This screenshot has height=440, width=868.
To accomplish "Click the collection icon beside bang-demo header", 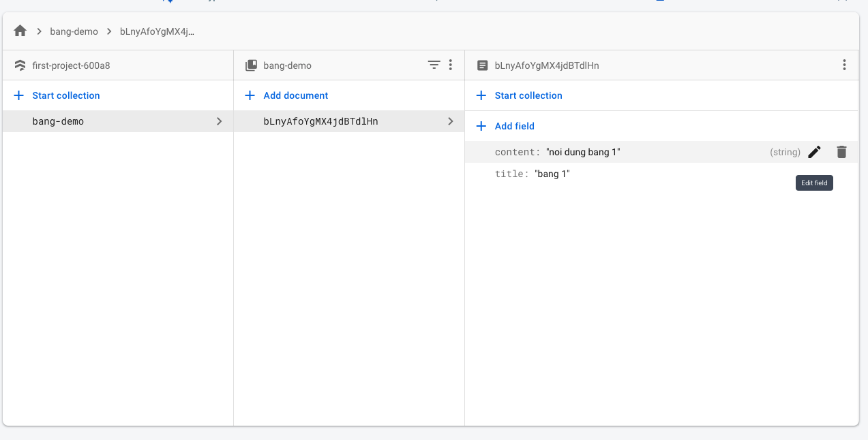I will (251, 65).
